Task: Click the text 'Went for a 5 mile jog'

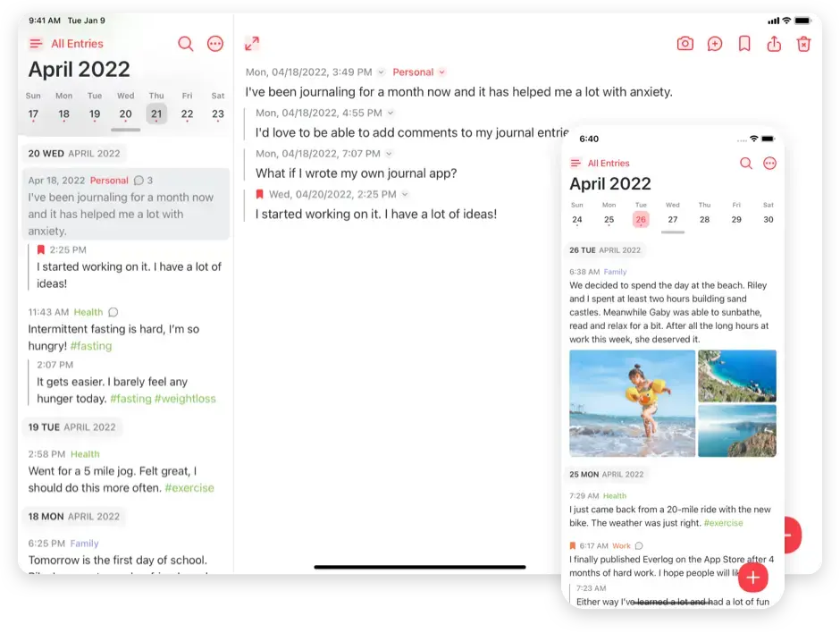Action: 80,470
